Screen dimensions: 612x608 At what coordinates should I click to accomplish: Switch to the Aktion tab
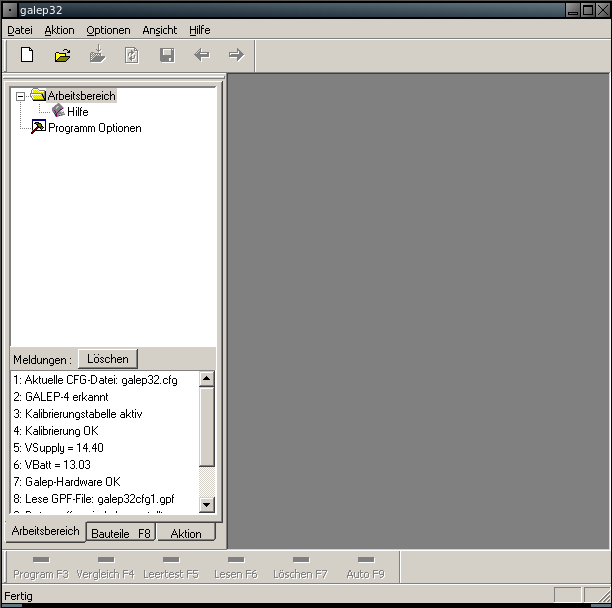click(186, 533)
